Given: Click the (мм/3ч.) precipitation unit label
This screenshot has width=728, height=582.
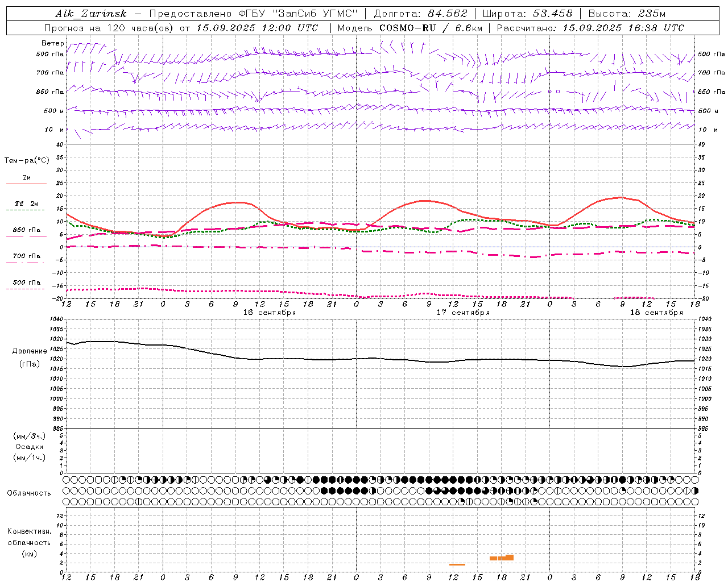Looking at the screenshot, I should click(x=30, y=436).
